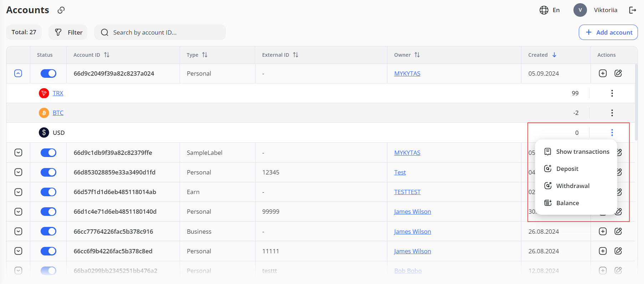644x284 pixels.
Task: Open the Filter button
Action: pos(68,32)
